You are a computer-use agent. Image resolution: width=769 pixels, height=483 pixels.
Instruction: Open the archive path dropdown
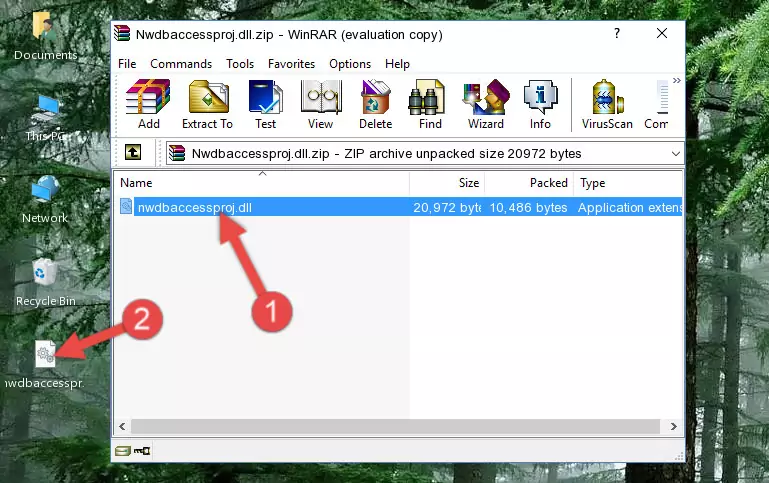click(675, 153)
